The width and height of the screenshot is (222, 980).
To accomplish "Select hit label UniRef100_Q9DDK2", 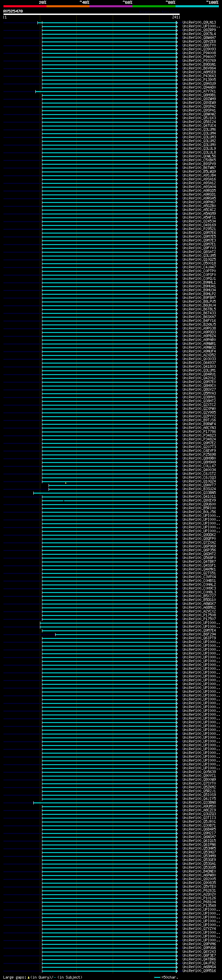I will click(199, 535).
